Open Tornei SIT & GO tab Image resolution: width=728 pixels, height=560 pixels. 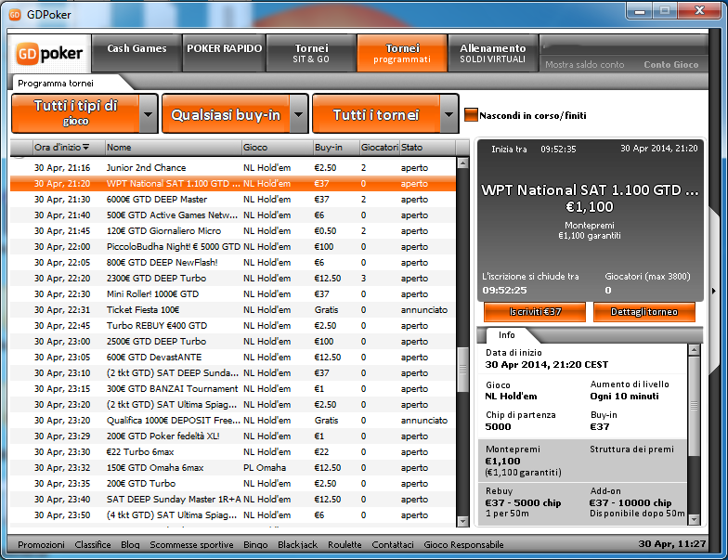(311, 53)
